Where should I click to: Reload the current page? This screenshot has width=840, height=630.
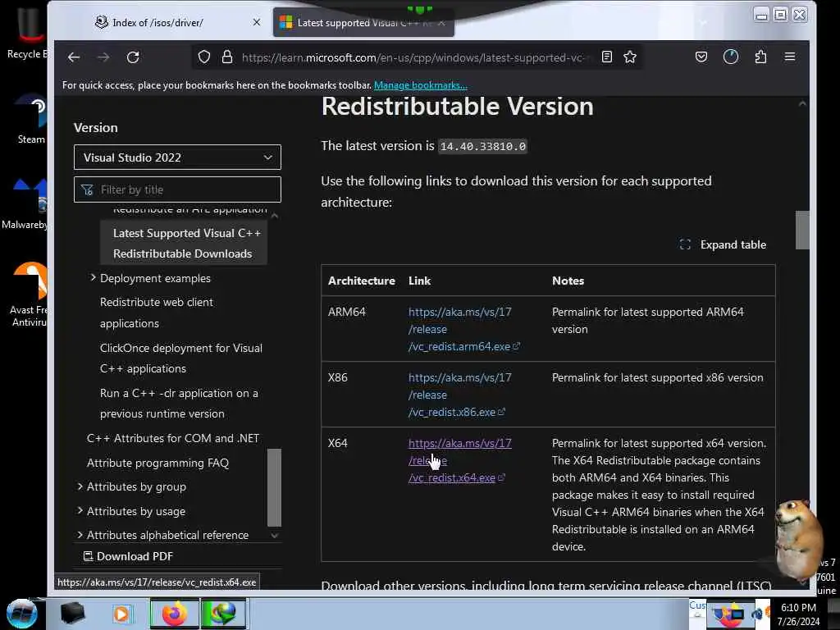[x=133, y=57]
